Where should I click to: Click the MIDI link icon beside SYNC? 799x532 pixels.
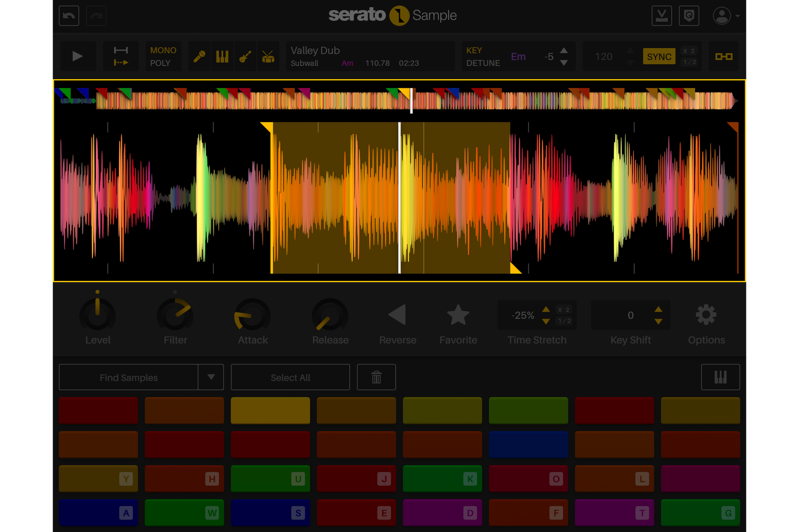pyautogui.click(x=724, y=56)
